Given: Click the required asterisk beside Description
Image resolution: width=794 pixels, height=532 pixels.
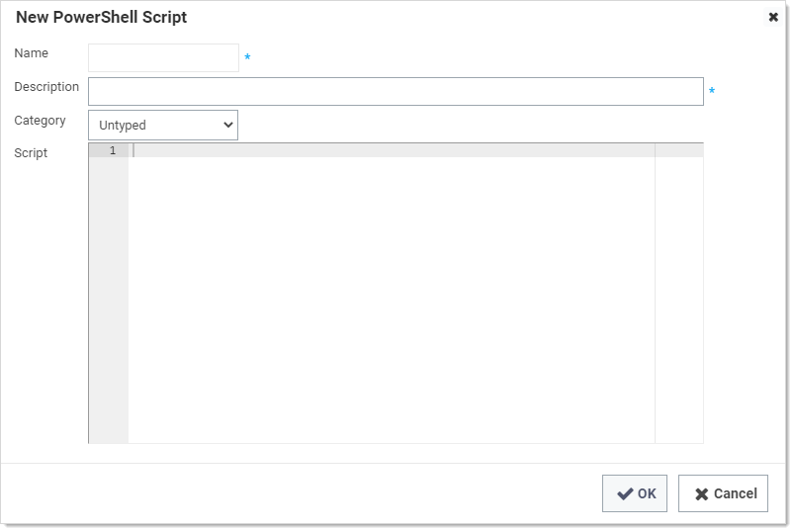Looking at the screenshot, I should (x=711, y=93).
